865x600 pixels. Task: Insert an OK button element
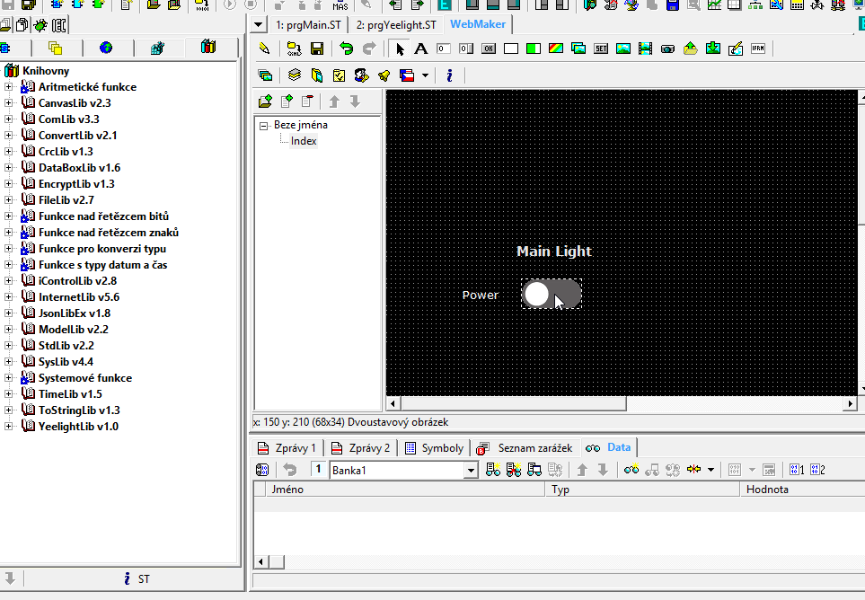tap(489, 49)
